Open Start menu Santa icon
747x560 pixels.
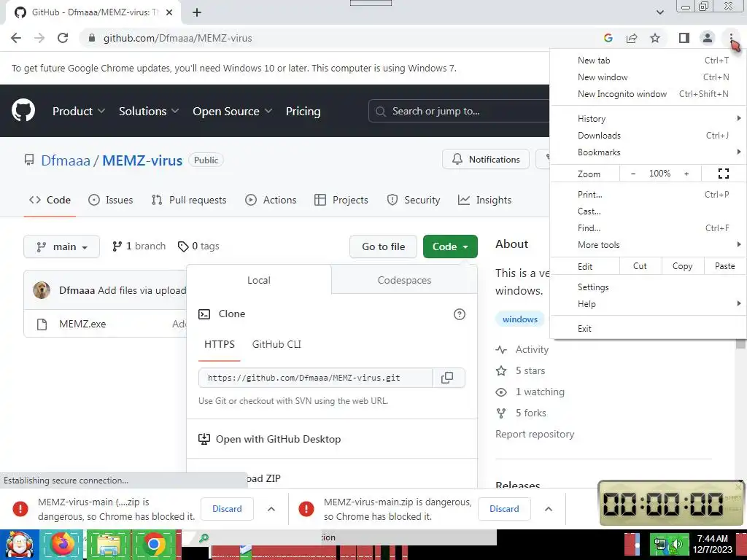pos(18,544)
